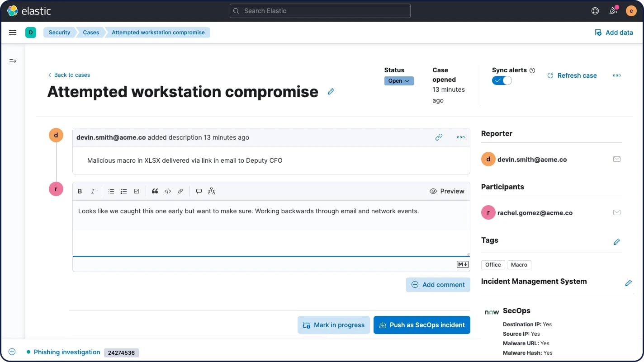Image resolution: width=644 pixels, height=362 pixels.
Task: Click reporter name devin.smith@acme.co
Action: [532, 160]
